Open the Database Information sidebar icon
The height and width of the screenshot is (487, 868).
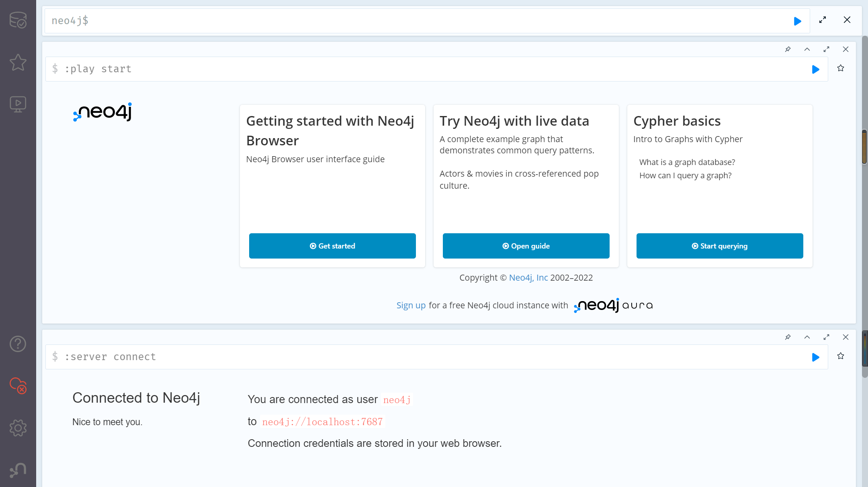coord(18,20)
